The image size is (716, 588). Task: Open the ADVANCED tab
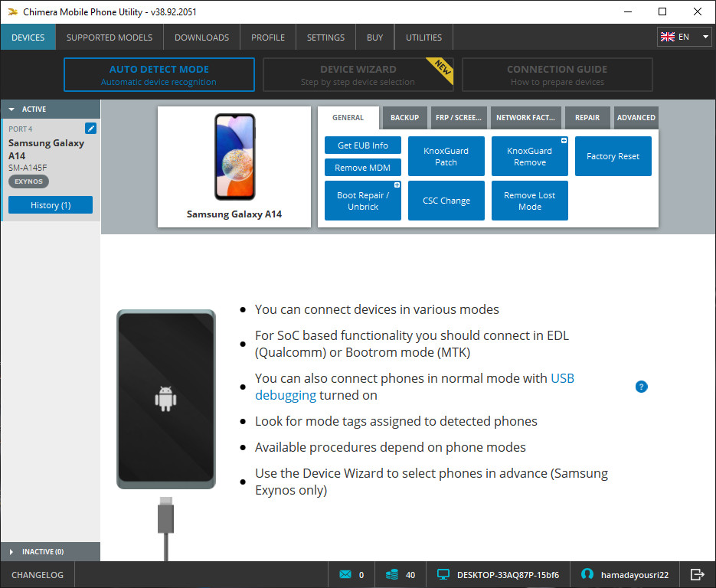[x=636, y=118]
